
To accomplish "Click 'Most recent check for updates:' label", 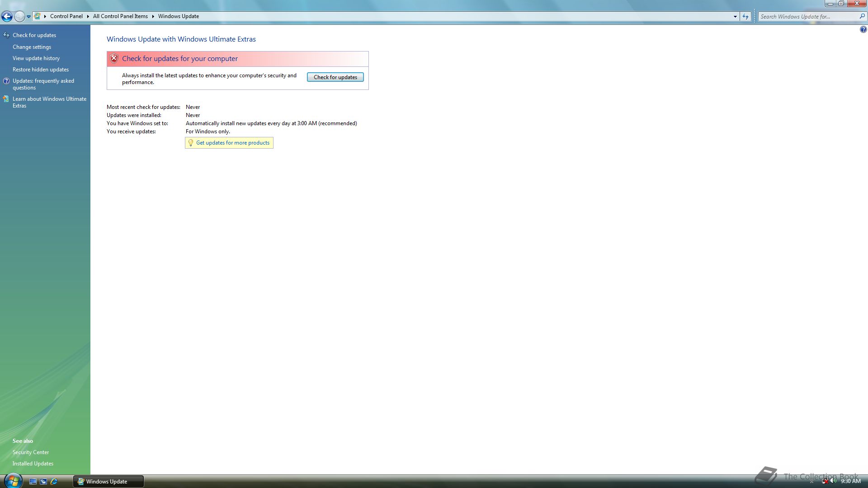I will (x=143, y=107).
